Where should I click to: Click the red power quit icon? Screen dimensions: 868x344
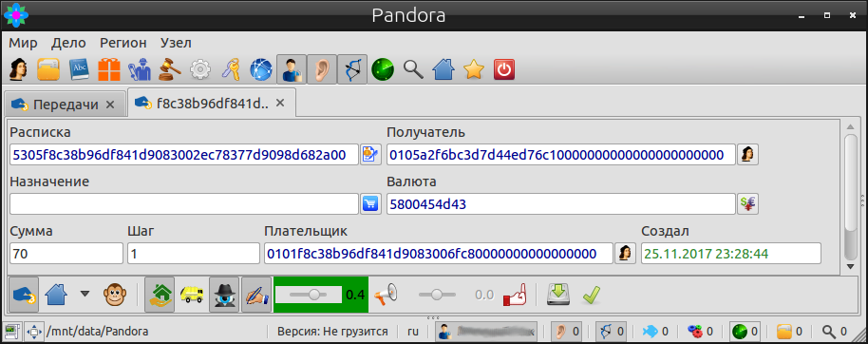[503, 69]
